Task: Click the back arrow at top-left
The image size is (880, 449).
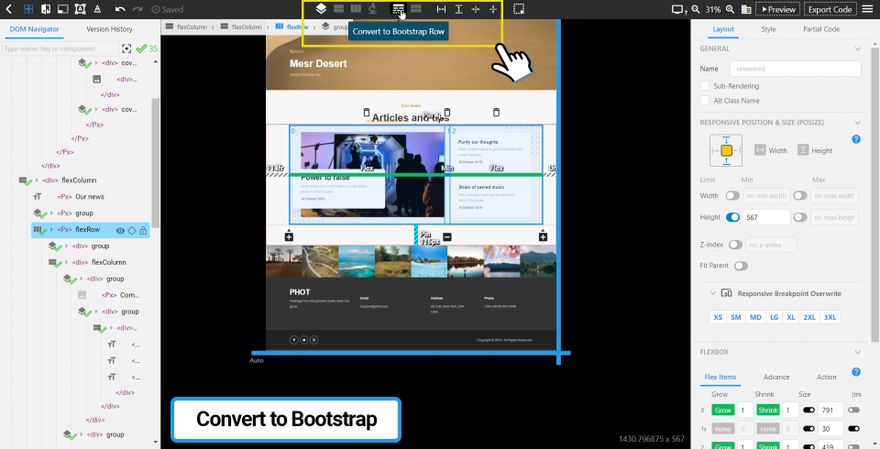Action: (x=9, y=9)
